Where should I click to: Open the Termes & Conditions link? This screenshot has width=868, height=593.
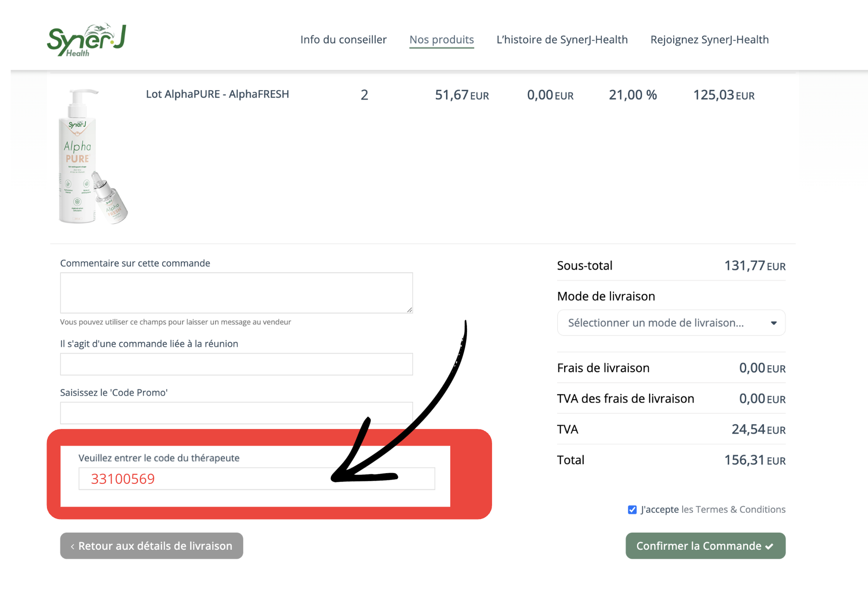[x=733, y=509]
